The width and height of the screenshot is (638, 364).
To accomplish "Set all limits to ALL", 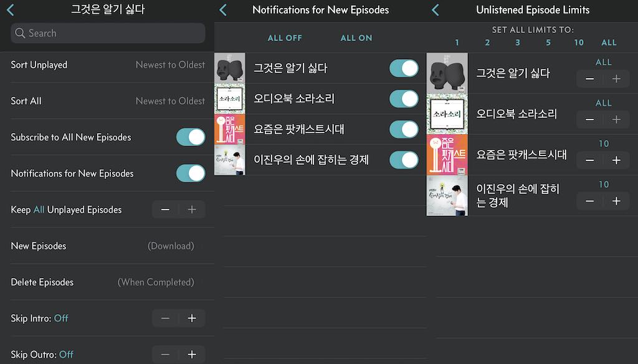I will (609, 42).
